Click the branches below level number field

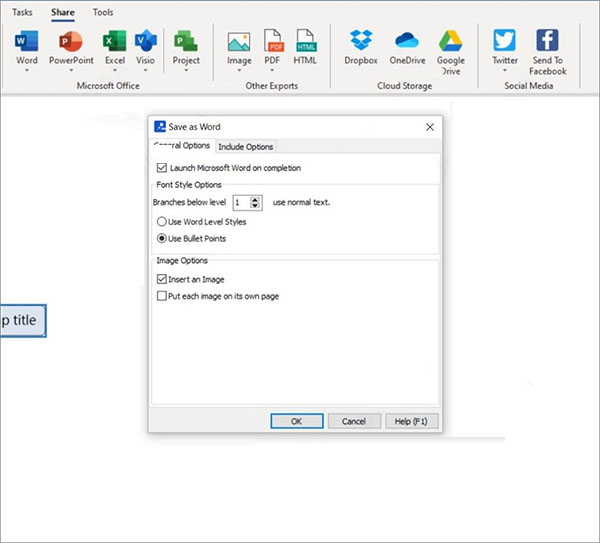[x=242, y=202]
